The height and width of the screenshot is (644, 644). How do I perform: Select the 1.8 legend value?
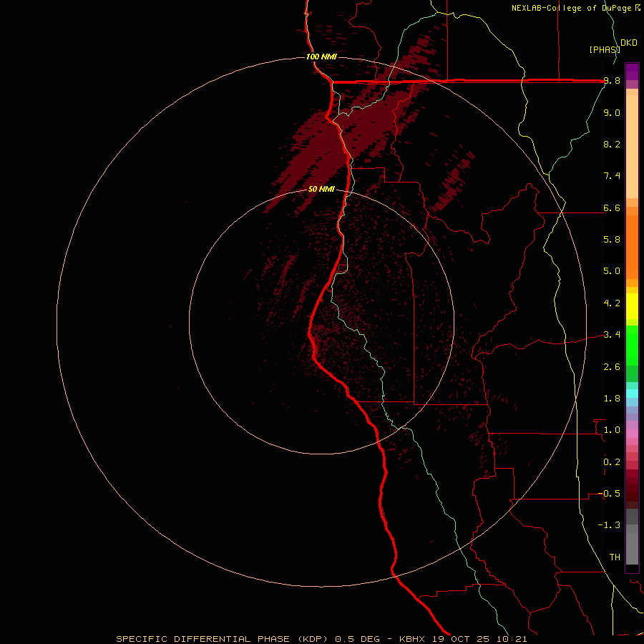(612, 399)
